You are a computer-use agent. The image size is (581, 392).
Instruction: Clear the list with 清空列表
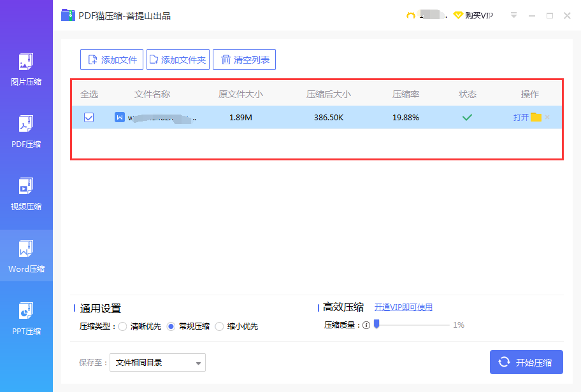click(244, 60)
